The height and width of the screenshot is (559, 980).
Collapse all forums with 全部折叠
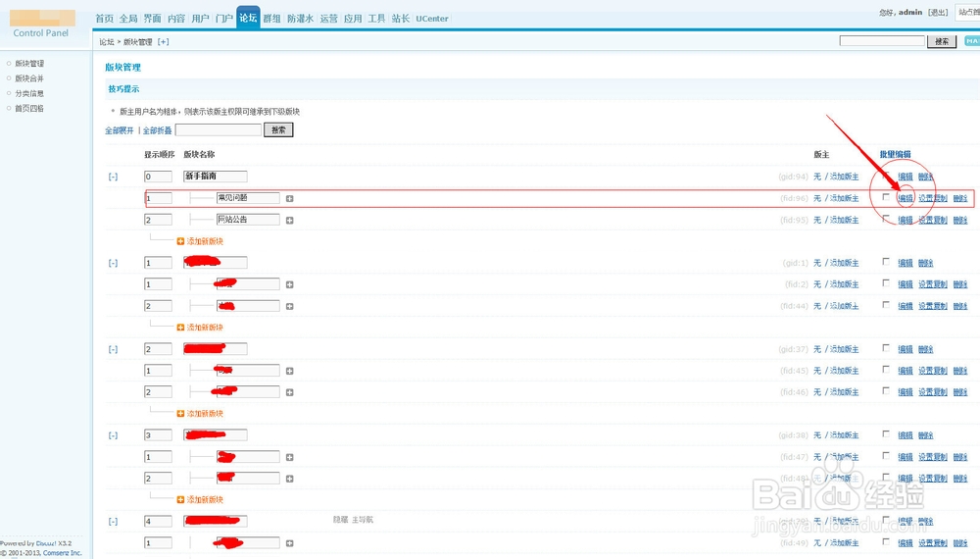pos(158,130)
